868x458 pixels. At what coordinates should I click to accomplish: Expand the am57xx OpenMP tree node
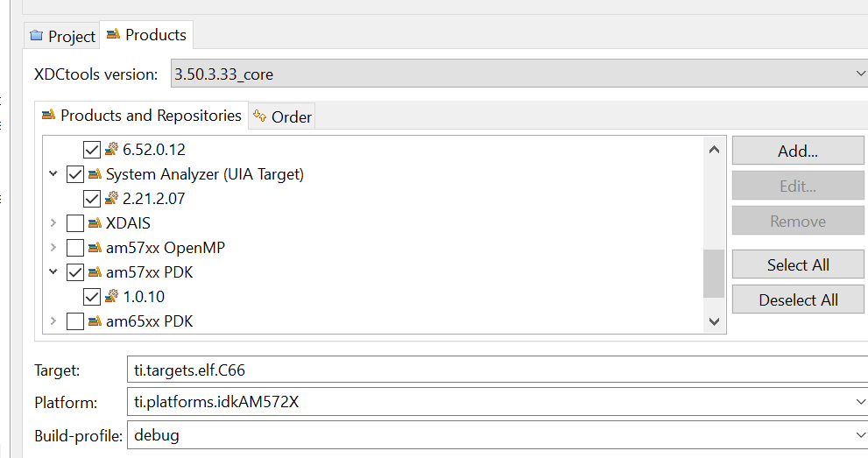click(53, 248)
